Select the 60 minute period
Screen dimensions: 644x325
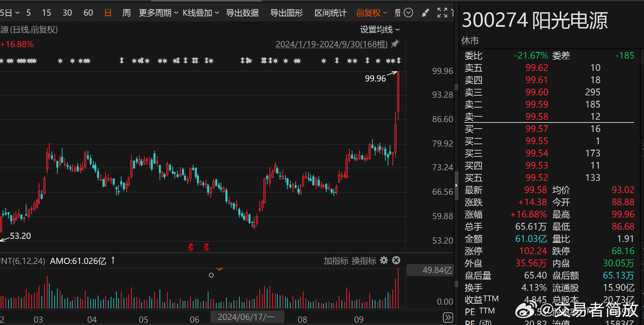tap(88, 13)
